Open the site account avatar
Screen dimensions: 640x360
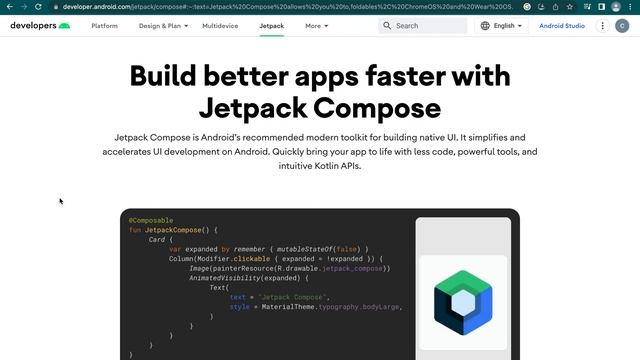point(622,26)
